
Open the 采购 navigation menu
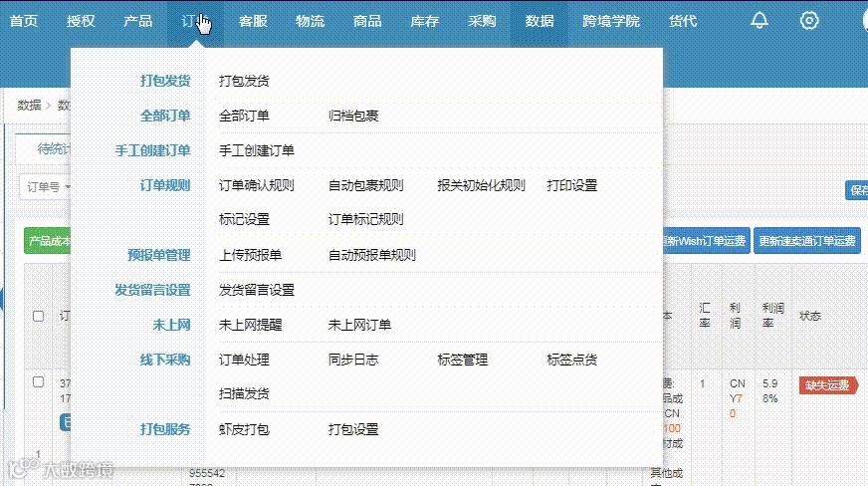[x=482, y=21]
